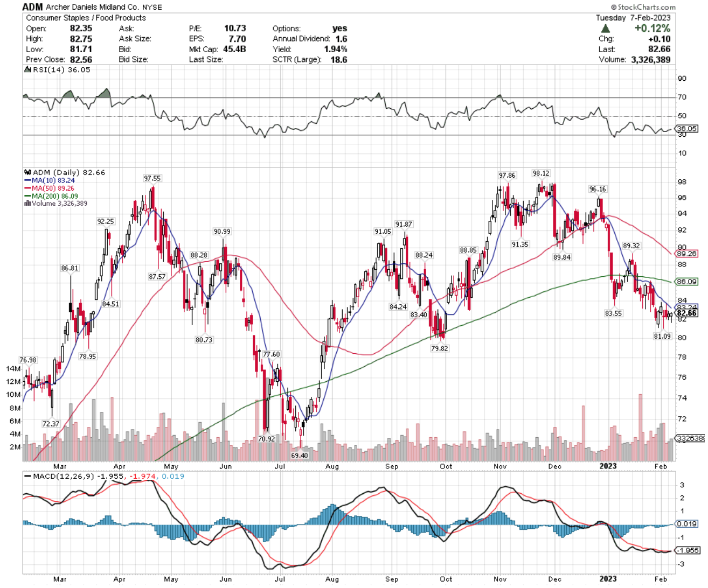The height and width of the screenshot is (588, 708).
Task: Click the 81.09 February low label
Action: (663, 336)
